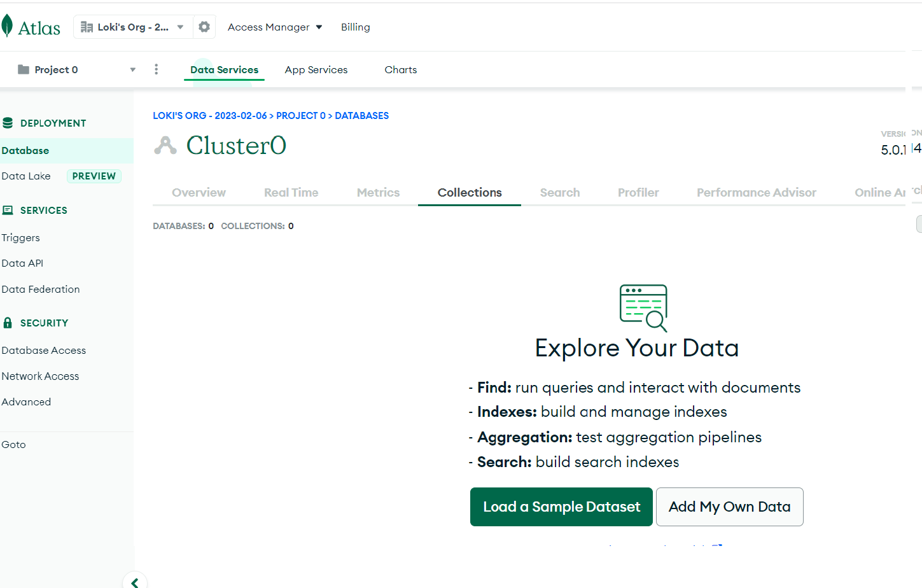
Task: Open Triggers in sidebar
Action: click(20, 238)
